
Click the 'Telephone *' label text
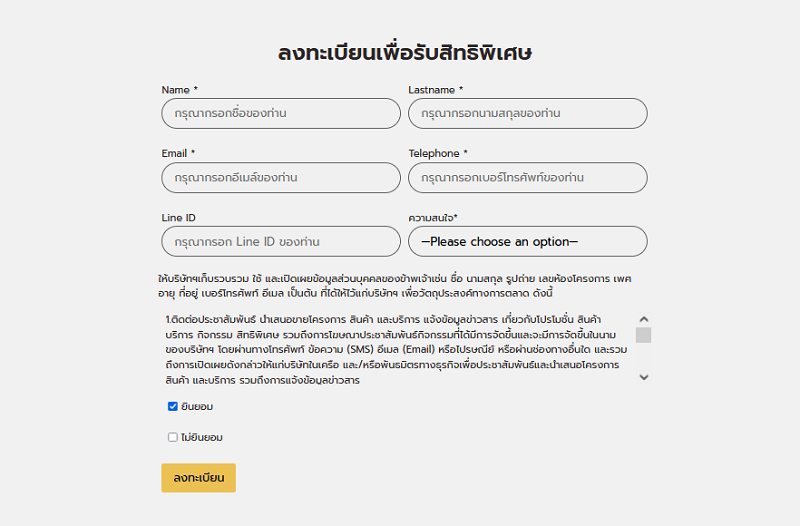[x=438, y=154]
